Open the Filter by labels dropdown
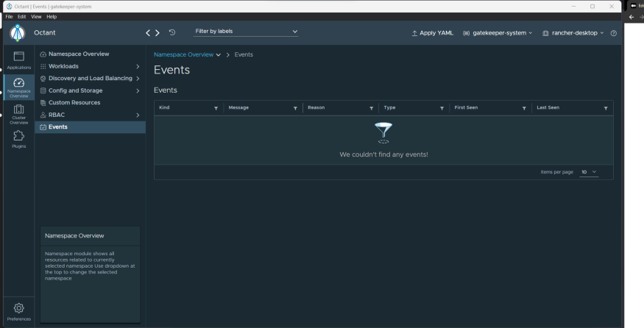Image resolution: width=644 pixels, height=328 pixels. (246, 31)
